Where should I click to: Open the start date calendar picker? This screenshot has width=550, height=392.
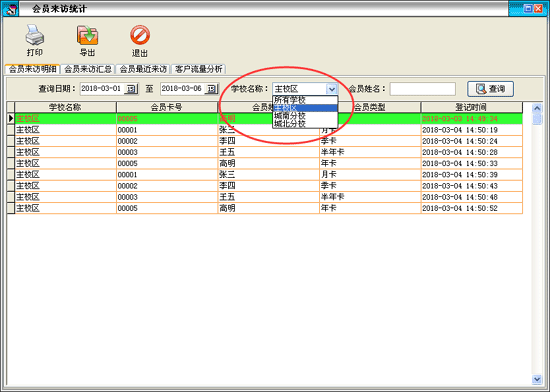131,89
